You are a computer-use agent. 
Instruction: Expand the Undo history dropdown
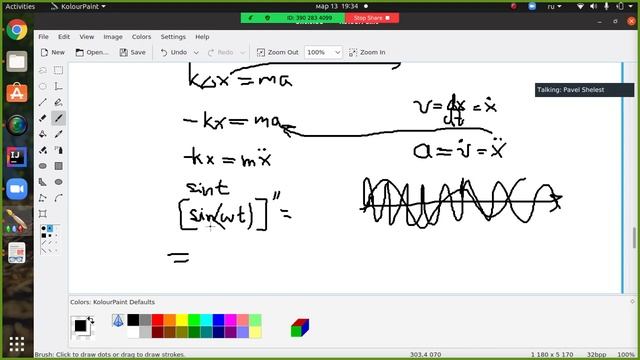point(196,52)
